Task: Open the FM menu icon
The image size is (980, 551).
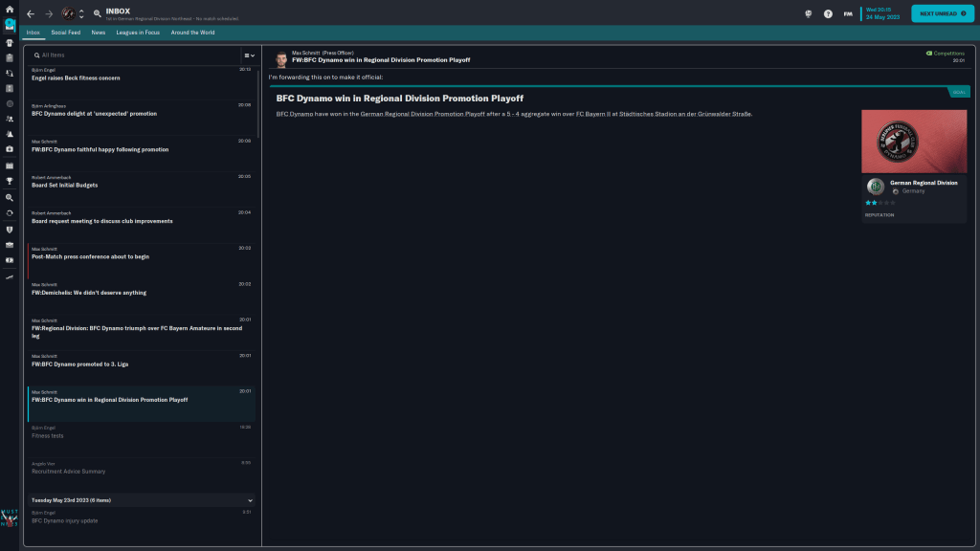Action: 848,14
